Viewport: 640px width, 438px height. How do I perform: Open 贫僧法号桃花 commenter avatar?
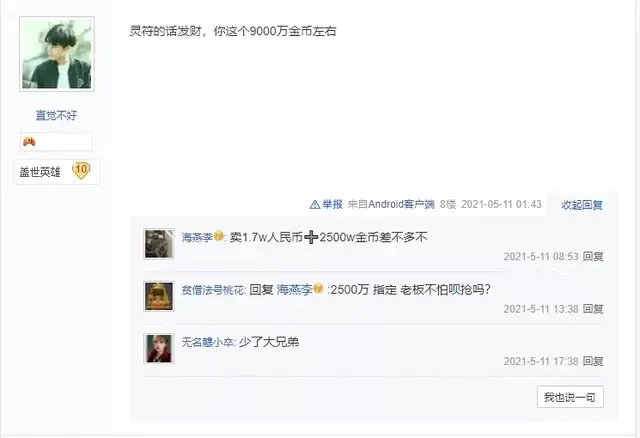tap(159, 296)
